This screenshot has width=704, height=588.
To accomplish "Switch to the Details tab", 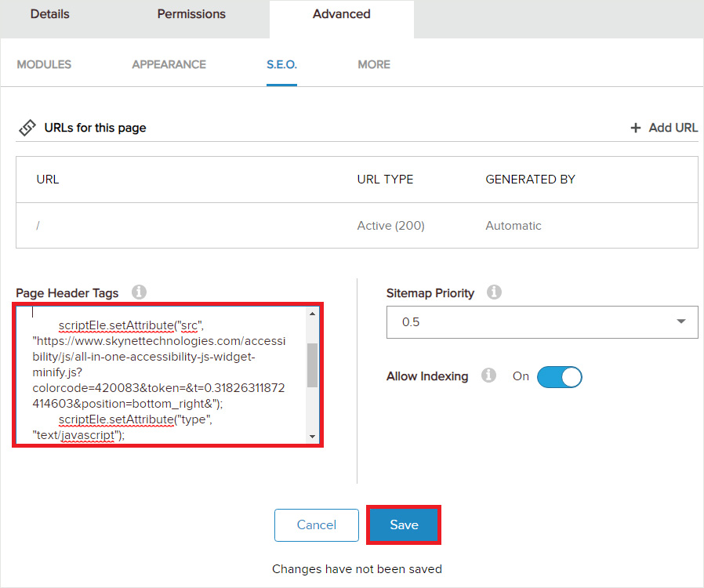I will point(50,14).
